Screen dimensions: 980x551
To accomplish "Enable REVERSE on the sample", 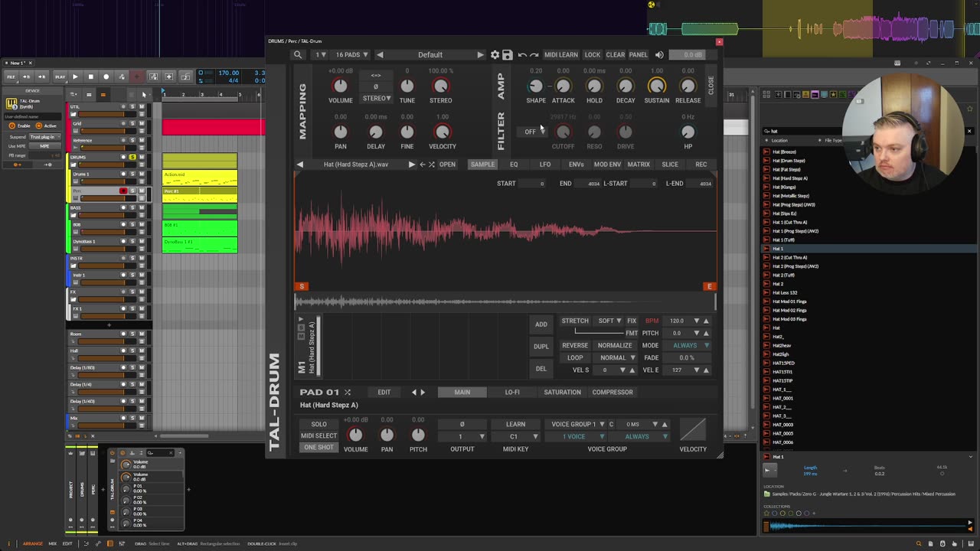I will coord(575,345).
